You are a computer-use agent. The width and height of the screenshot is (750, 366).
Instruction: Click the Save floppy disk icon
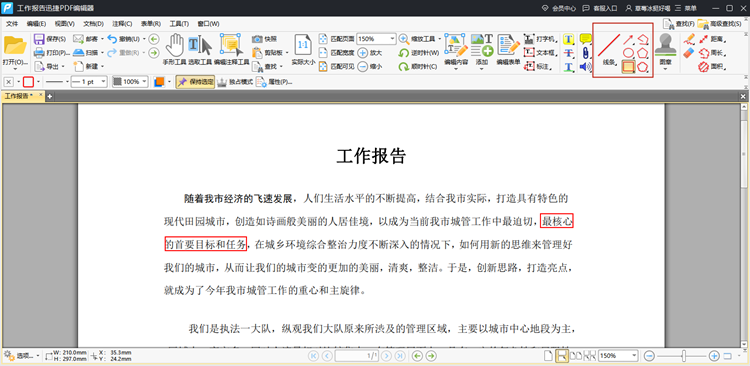(39, 39)
